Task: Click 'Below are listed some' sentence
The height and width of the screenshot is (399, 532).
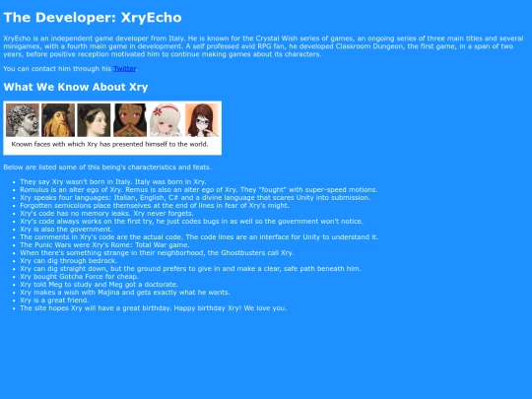Action: coord(107,167)
